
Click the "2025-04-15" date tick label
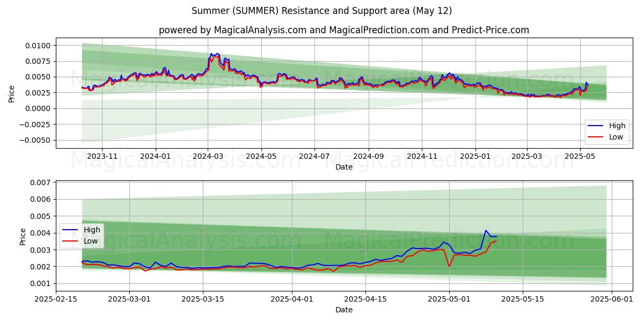pyautogui.click(x=365, y=299)
